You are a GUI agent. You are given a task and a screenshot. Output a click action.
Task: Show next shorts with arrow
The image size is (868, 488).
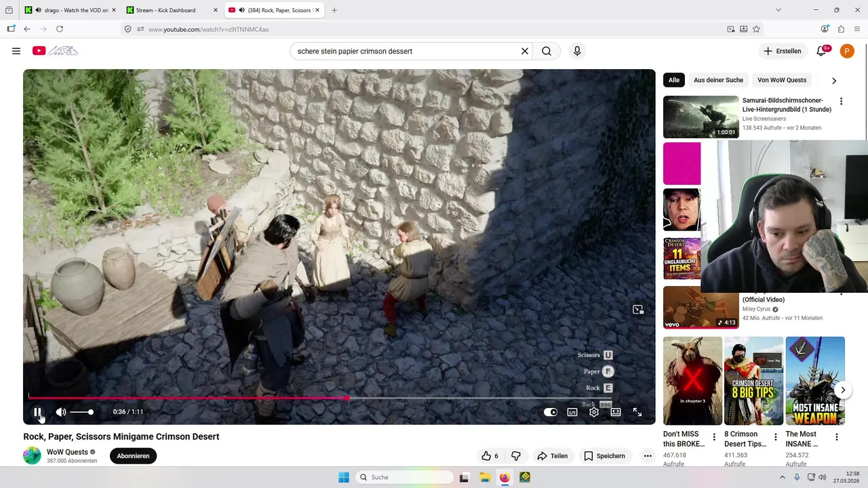(843, 390)
